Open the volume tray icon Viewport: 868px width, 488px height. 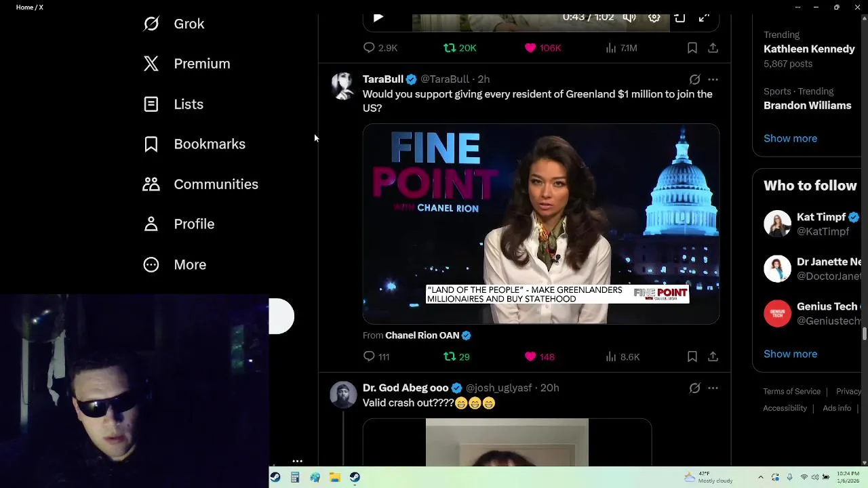tap(815, 477)
